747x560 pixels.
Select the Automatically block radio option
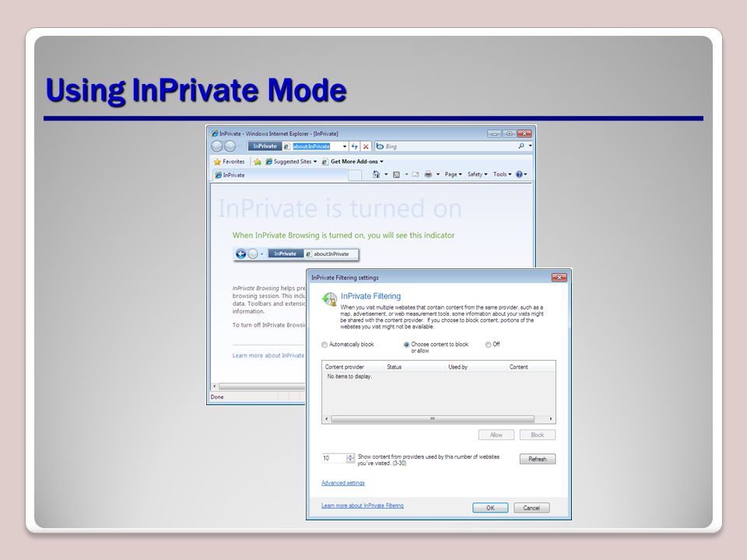324,345
